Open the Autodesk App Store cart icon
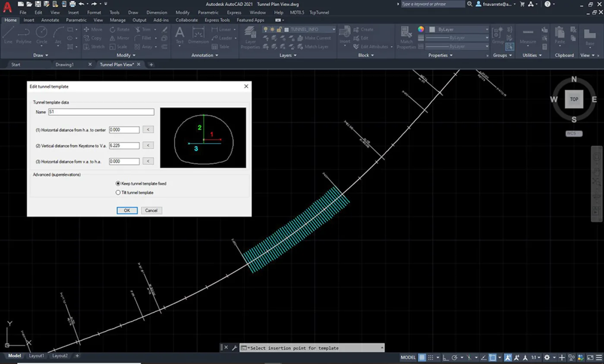This screenshot has height=364, width=604. 522,4
